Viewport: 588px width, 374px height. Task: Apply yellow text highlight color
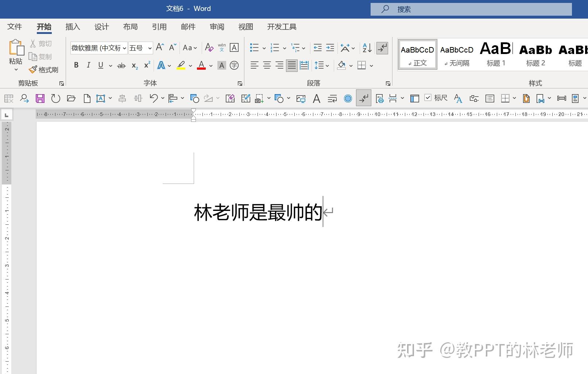coord(181,65)
